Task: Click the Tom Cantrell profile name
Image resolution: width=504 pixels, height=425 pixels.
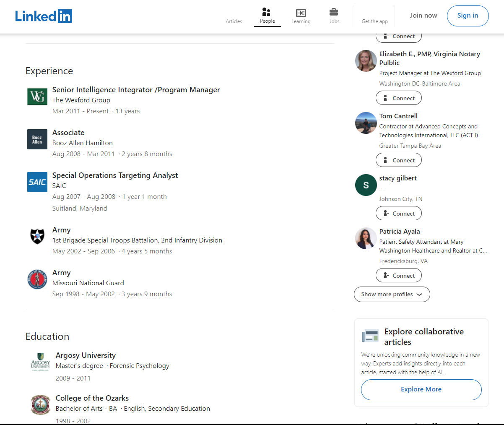Action: [398, 116]
